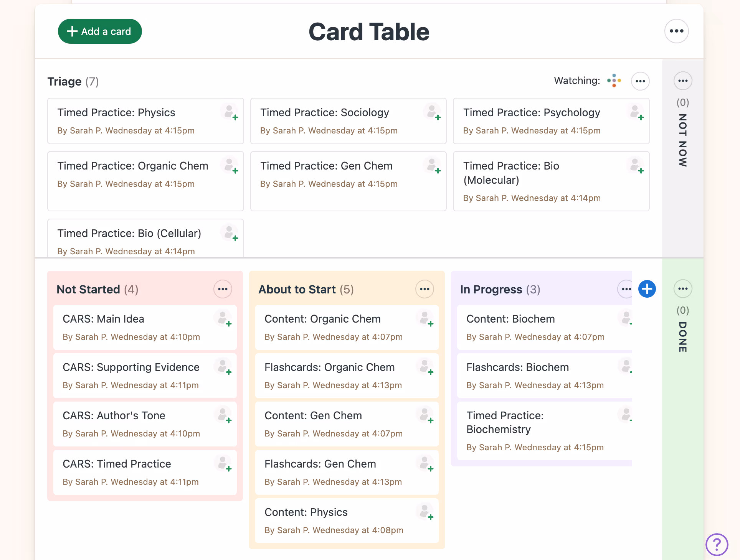The image size is (740, 560).
Task: Open the Triage column options menu
Action: [x=640, y=81]
